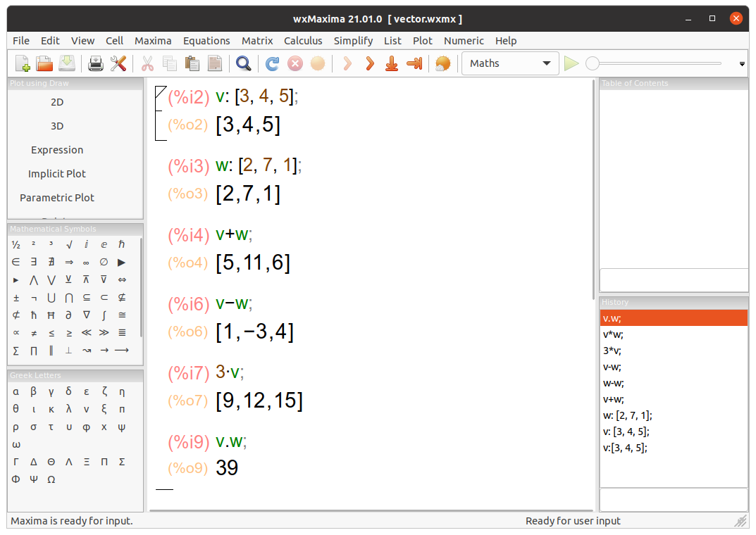Open wxMaxima configuration with the tools icon
The image size is (756, 535).
119,63
